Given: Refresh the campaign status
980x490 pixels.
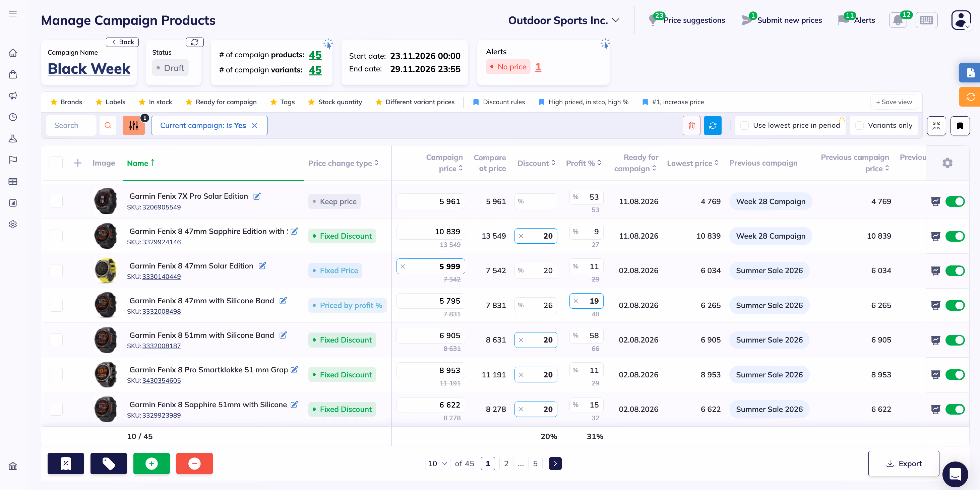Looking at the screenshot, I should [195, 42].
